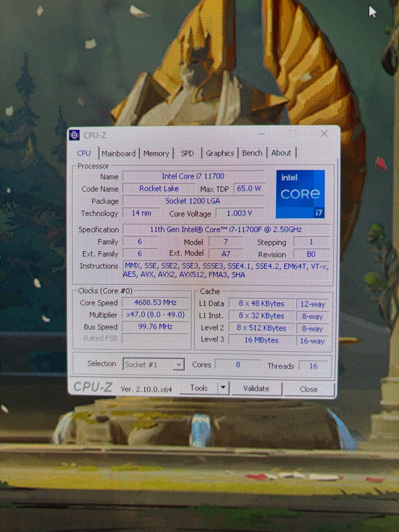
Task: Click the Level 3 value '16 MBytes'
Action: pyautogui.click(x=261, y=340)
